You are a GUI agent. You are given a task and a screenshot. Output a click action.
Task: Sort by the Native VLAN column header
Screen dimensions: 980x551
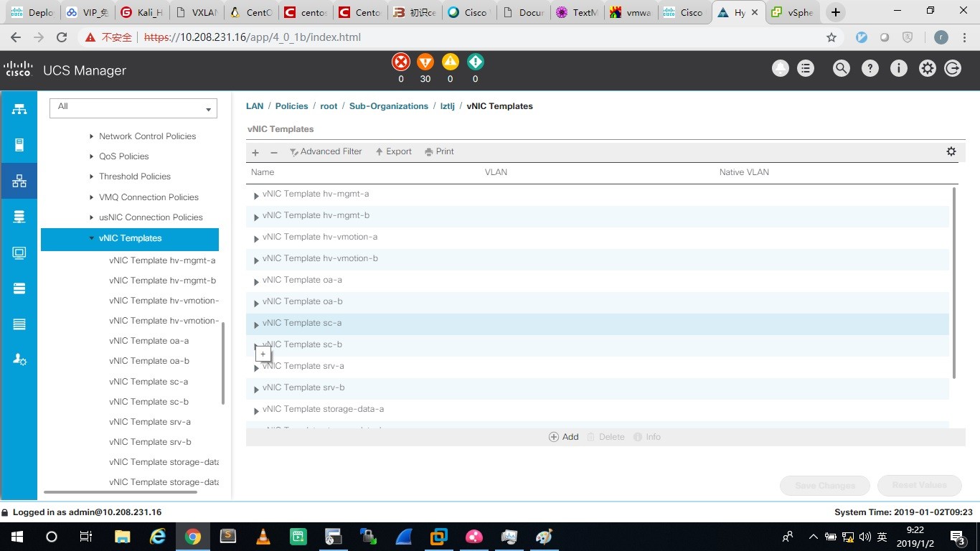click(744, 172)
